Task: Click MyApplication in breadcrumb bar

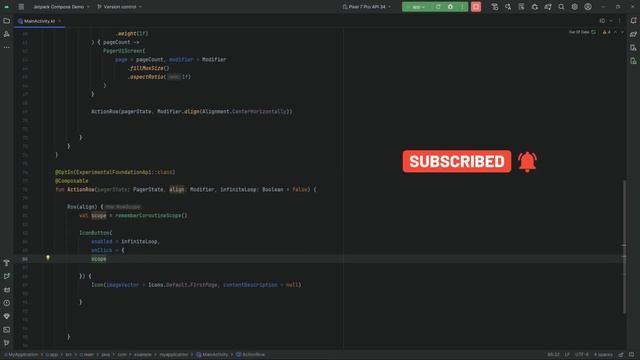Action: pyautogui.click(x=21, y=355)
